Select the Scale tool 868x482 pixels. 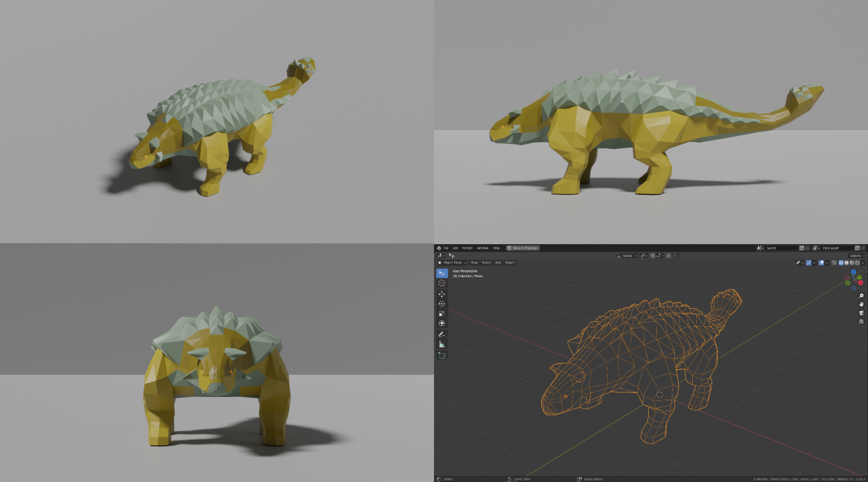[x=442, y=314]
